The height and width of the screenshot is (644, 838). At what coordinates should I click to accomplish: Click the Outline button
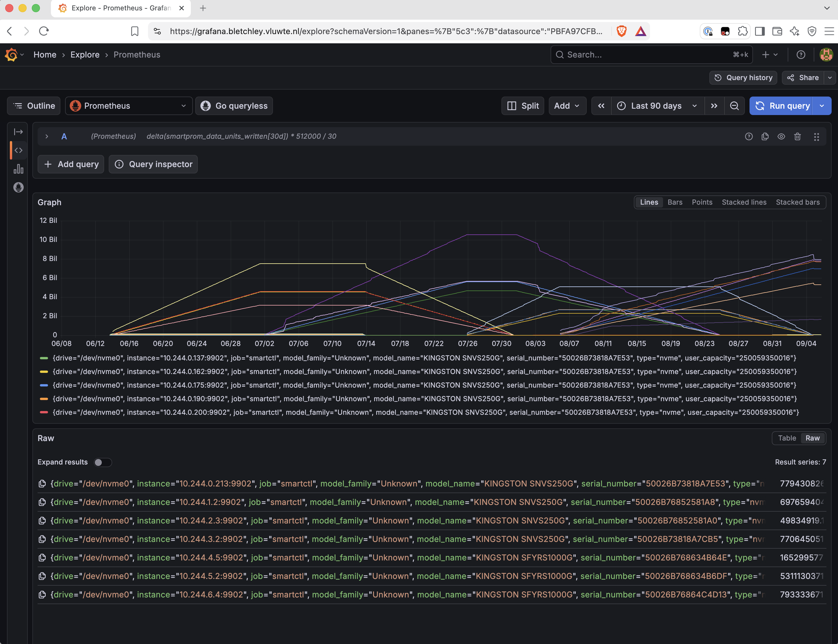(x=34, y=106)
